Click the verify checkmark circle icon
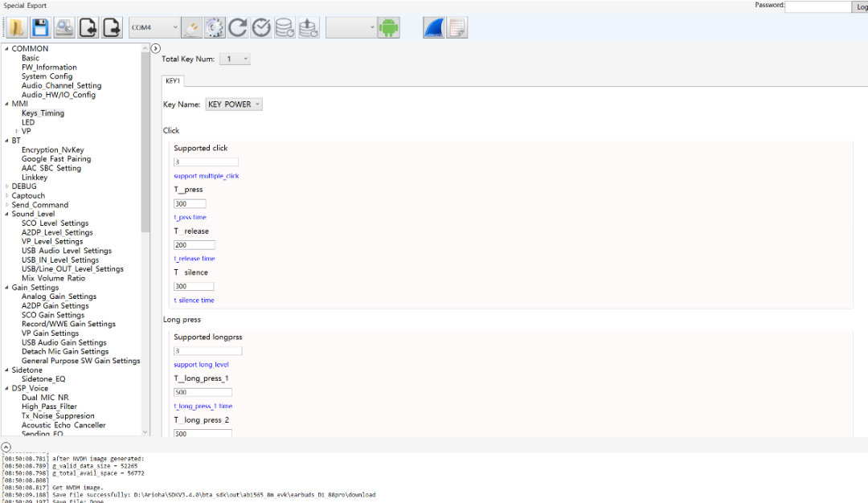Screen dimensions: 868x503 tap(260, 27)
